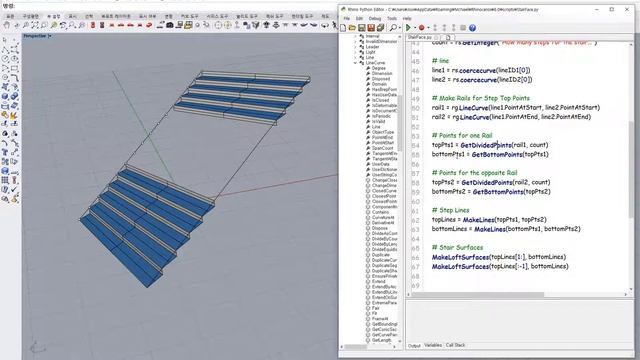Viewport: 640px width, 360px height.
Task: Switch to the Call Stack tab
Action: (x=455, y=345)
